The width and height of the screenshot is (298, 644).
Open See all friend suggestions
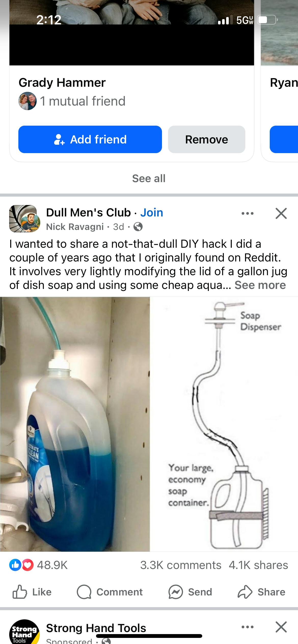[149, 178]
